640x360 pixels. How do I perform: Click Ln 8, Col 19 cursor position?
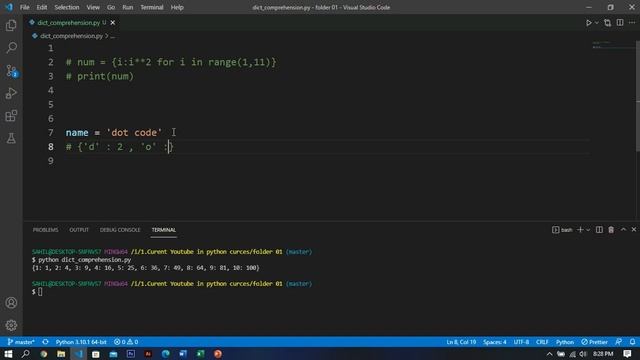(461, 342)
